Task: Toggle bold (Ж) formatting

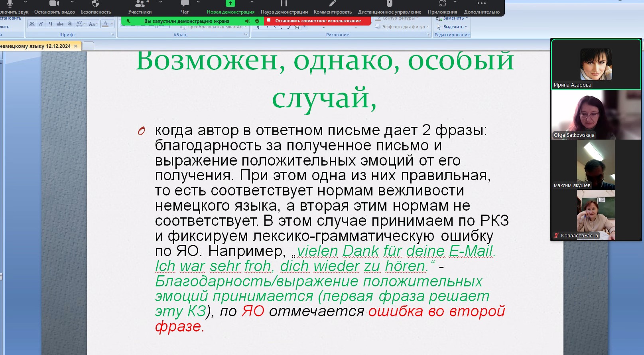Action: pos(32,24)
